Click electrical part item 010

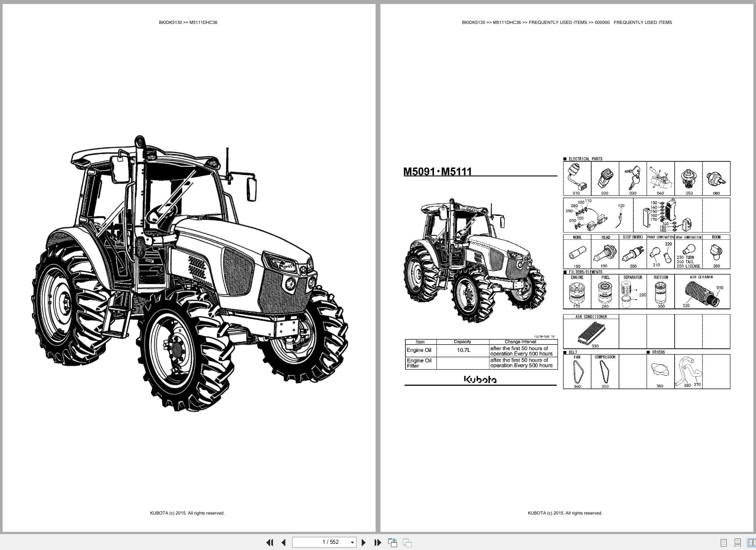[x=577, y=179]
